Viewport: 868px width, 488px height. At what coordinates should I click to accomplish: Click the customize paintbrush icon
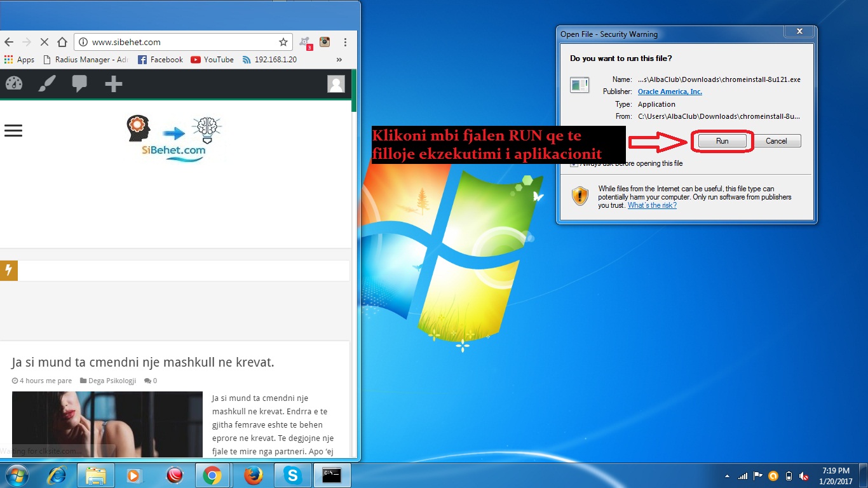tap(47, 83)
